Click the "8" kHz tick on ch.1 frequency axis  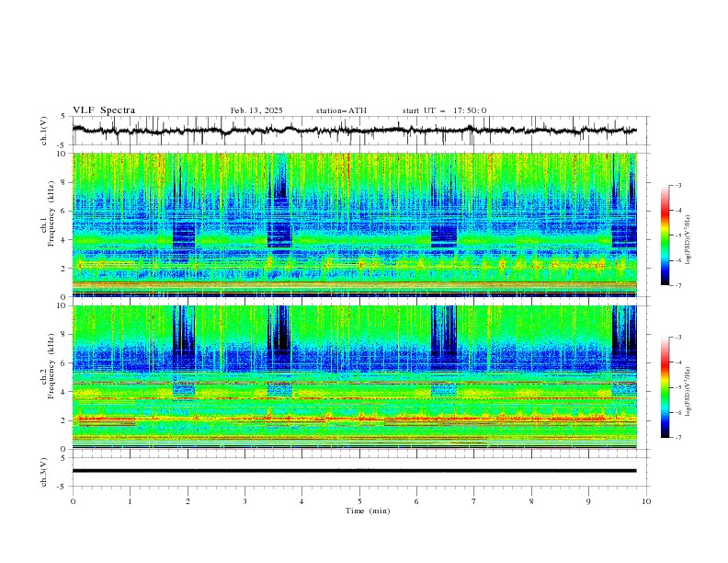click(x=64, y=182)
